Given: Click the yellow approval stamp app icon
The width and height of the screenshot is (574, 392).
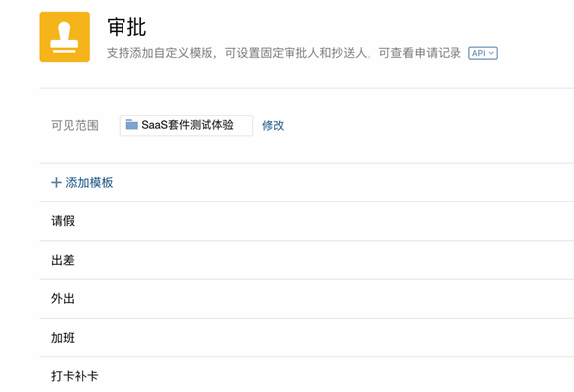Looking at the screenshot, I should (x=64, y=37).
